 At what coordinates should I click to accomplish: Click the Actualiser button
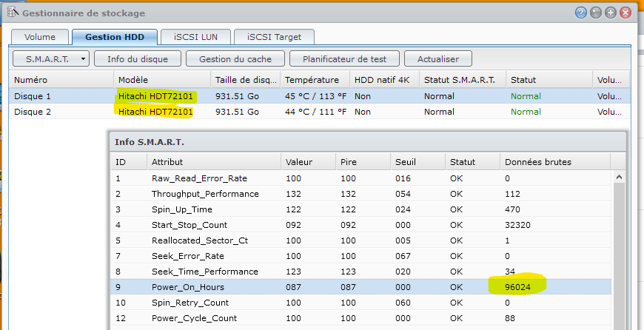[x=438, y=58]
